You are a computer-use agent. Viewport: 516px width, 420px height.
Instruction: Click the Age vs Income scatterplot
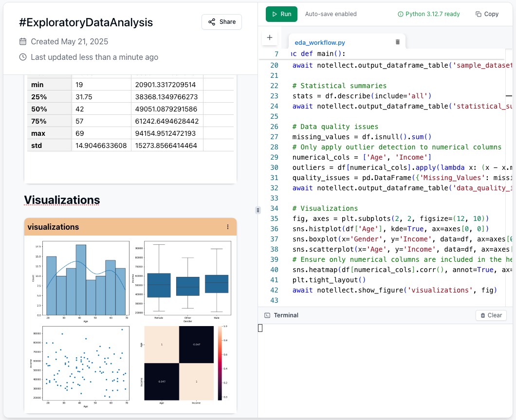(x=86, y=363)
